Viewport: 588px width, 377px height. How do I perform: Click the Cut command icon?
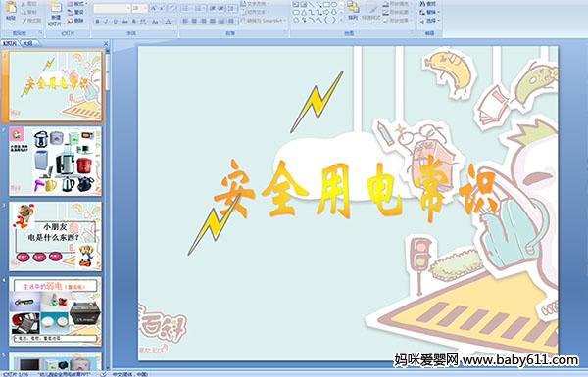tap(24, 4)
